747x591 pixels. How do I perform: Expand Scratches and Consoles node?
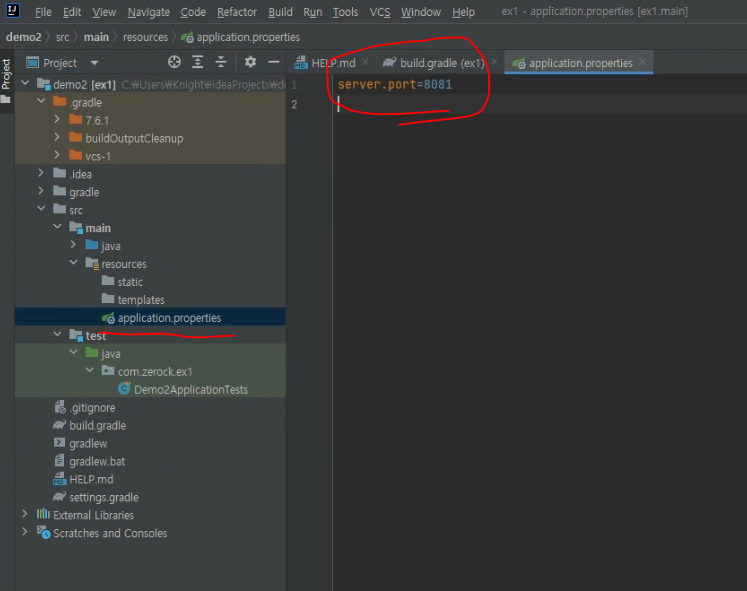(25, 531)
